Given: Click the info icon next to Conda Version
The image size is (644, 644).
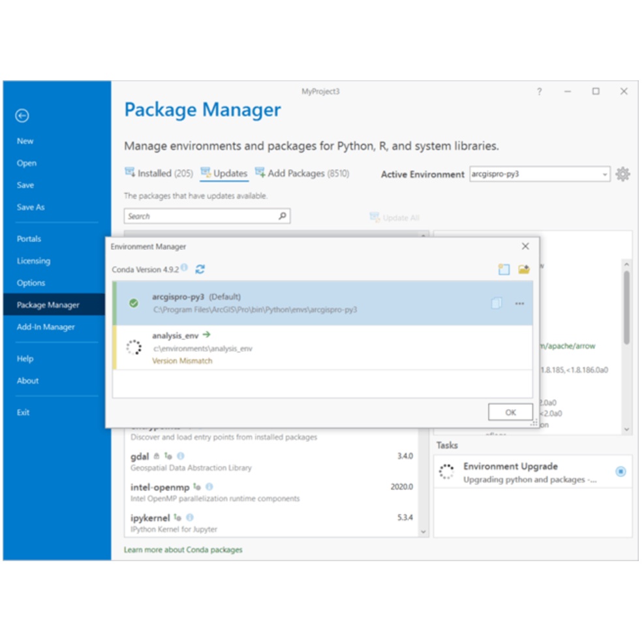Looking at the screenshot, I should point(185,268).
